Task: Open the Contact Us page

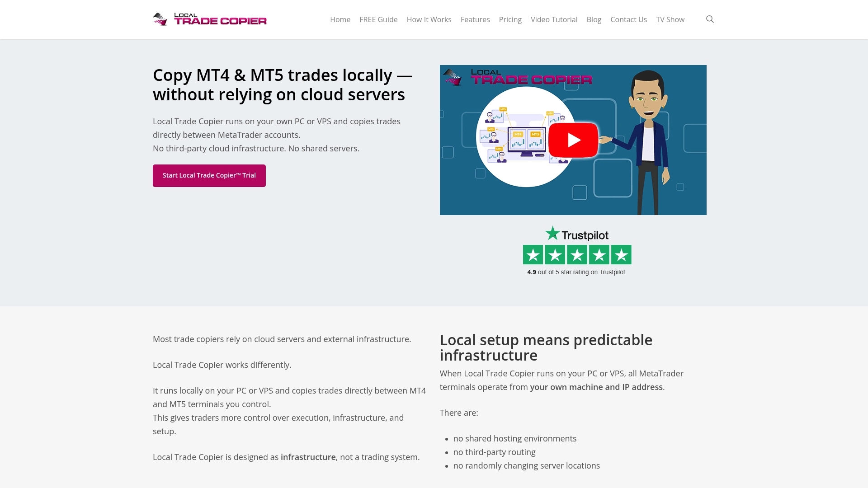Action: [x=628, y=19]
